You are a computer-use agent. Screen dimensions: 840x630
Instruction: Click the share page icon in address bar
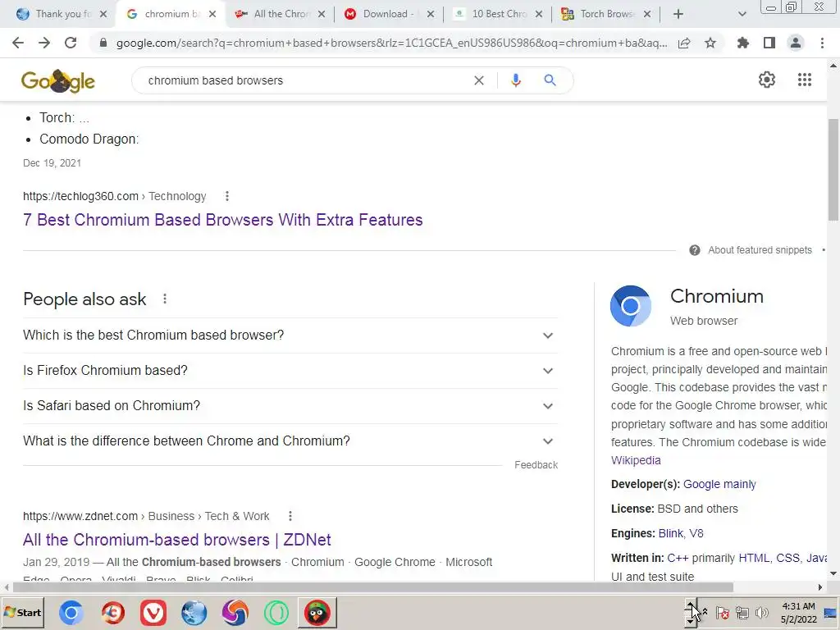coord(684,43)
